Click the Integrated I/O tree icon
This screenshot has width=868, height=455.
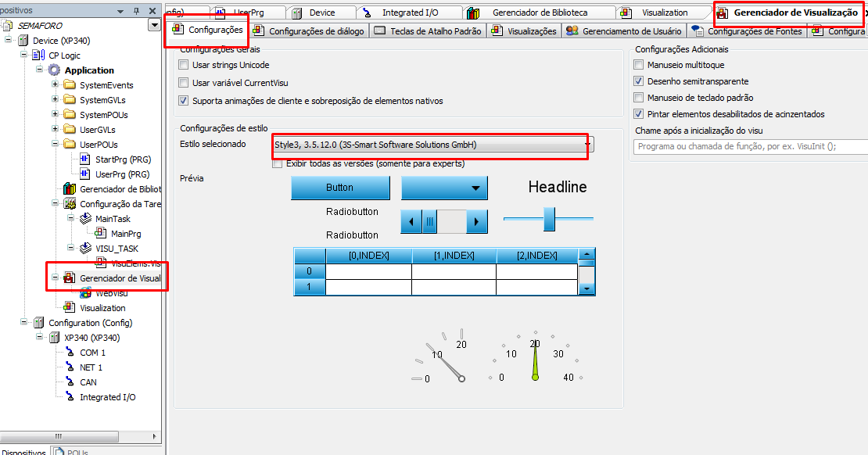point(70,397)
